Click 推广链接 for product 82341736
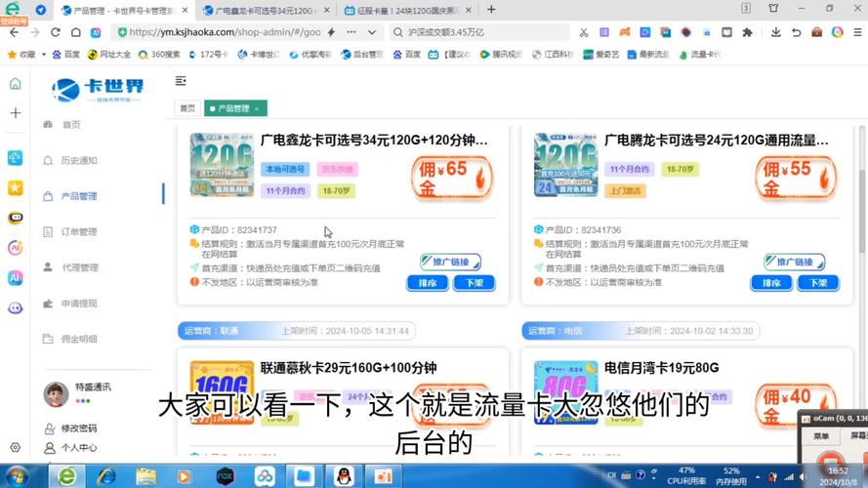This screenshot has width=868, height=488. (x=795, y=262)
